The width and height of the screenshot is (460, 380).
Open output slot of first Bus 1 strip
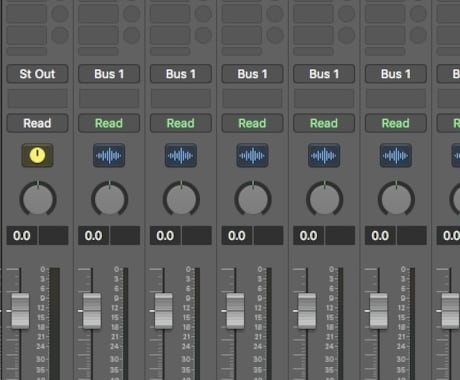pos(109,74)
